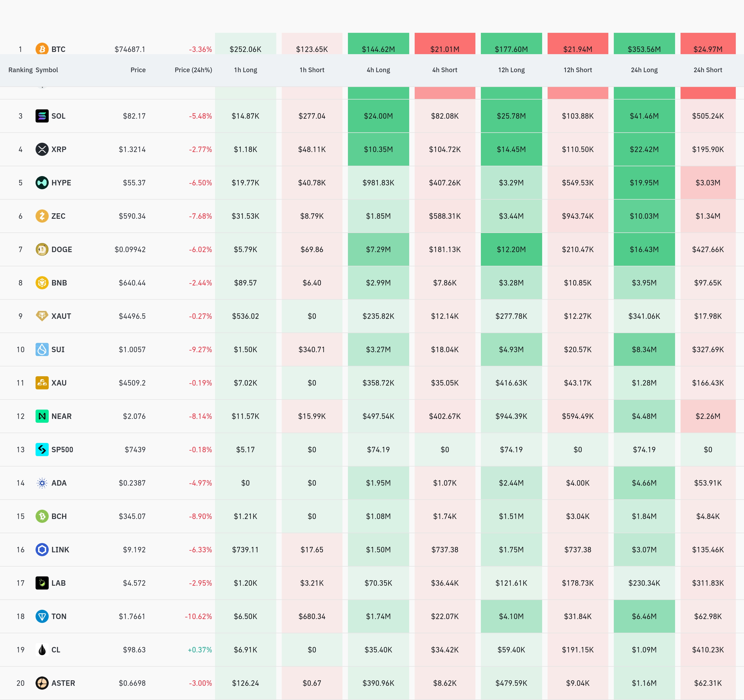Click XRP 12h Long value $14.45M

coord(512,149)
